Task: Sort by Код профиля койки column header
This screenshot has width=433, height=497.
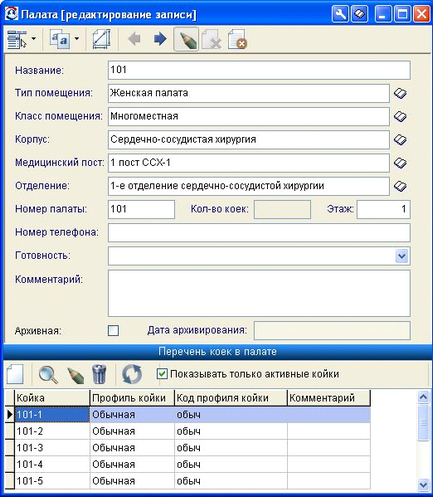Action: pyautogui.click(x=231, y=398)
